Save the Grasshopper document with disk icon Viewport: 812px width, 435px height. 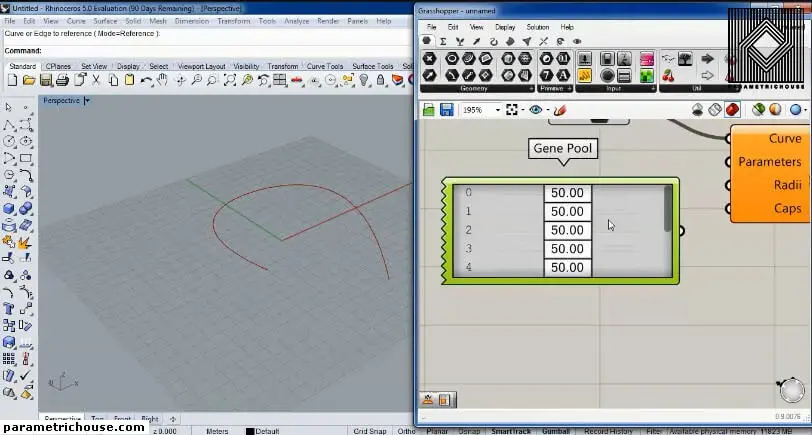tap(446, 110)
